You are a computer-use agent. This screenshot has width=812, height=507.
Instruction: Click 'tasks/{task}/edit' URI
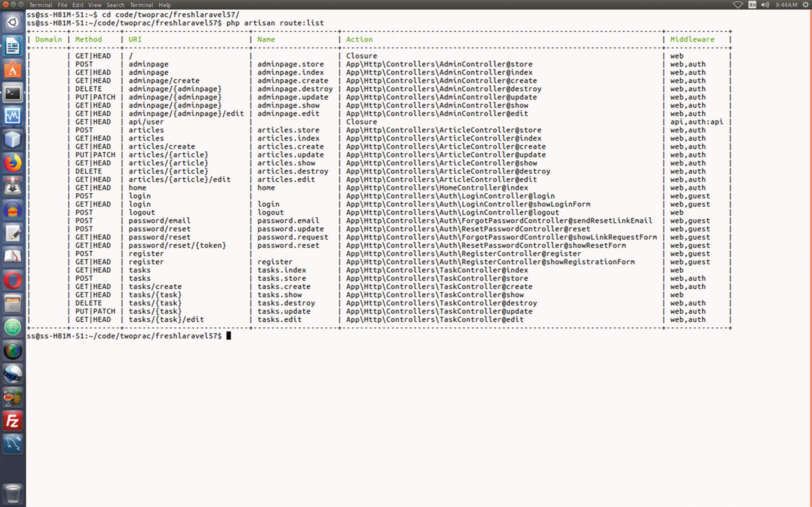click(x=166, y=319)
